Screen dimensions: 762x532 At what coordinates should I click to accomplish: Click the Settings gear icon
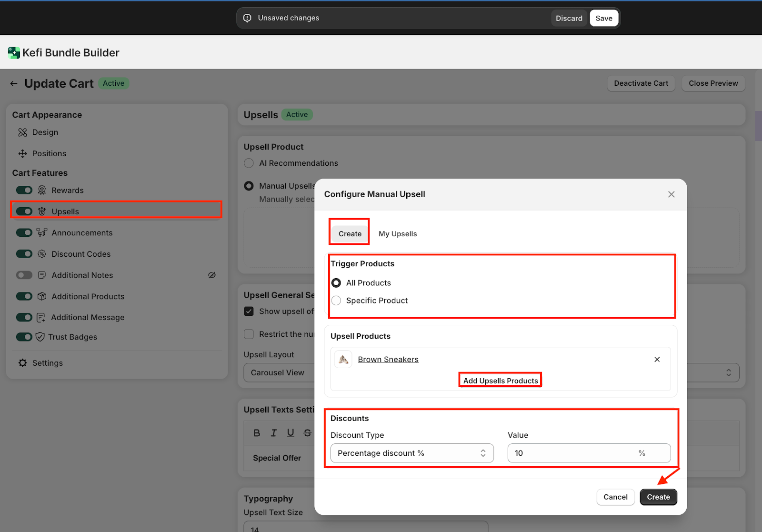(22, 363)
